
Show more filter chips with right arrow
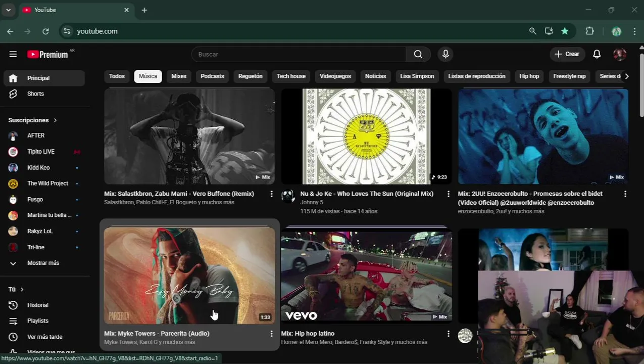tap(626, 76)
